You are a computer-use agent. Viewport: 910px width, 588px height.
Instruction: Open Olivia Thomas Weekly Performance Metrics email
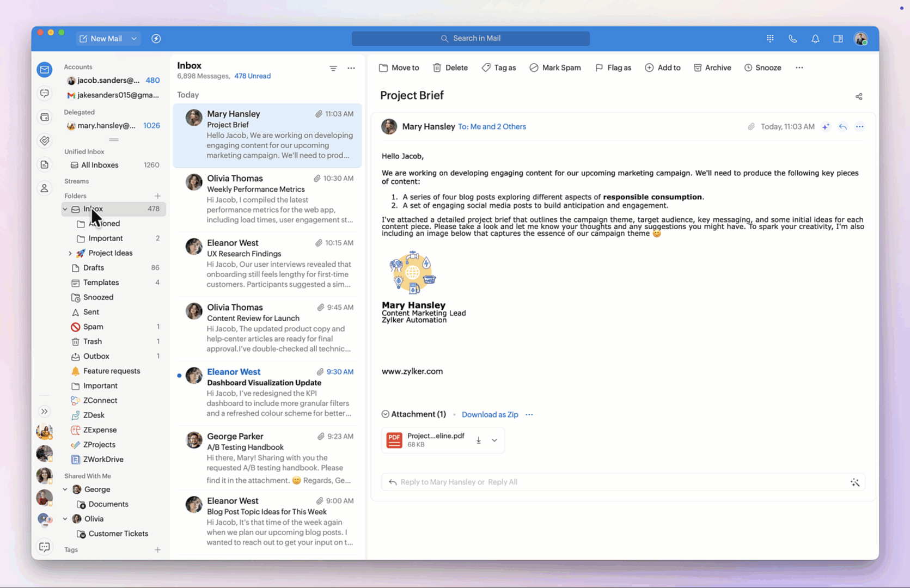[x=267, y=199]
